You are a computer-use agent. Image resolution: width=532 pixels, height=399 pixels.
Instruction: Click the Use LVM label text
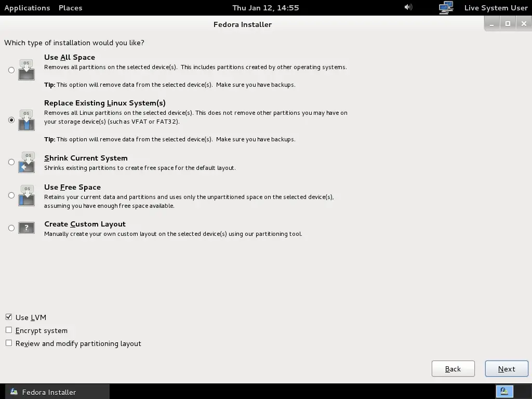click(x=31, y=317)
